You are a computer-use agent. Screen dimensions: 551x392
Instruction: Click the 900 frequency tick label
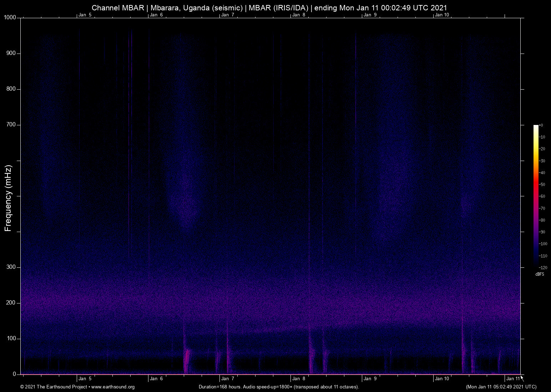click(11, 53)
